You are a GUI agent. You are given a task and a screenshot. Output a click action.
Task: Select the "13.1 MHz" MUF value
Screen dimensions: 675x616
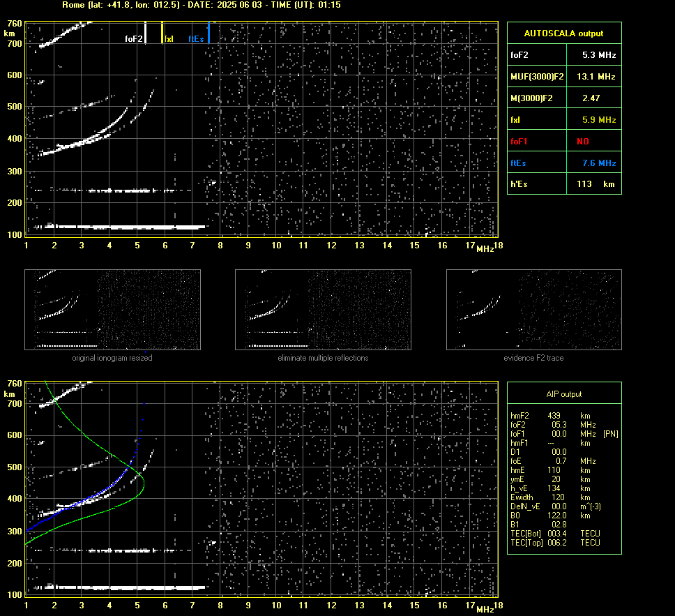[596, 76]
